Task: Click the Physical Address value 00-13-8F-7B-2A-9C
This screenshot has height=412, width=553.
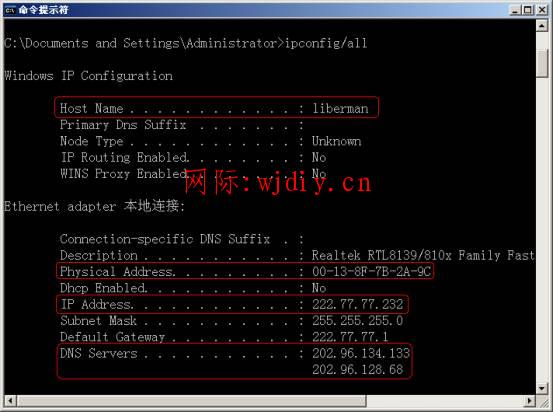Action: tap(371, 271)
